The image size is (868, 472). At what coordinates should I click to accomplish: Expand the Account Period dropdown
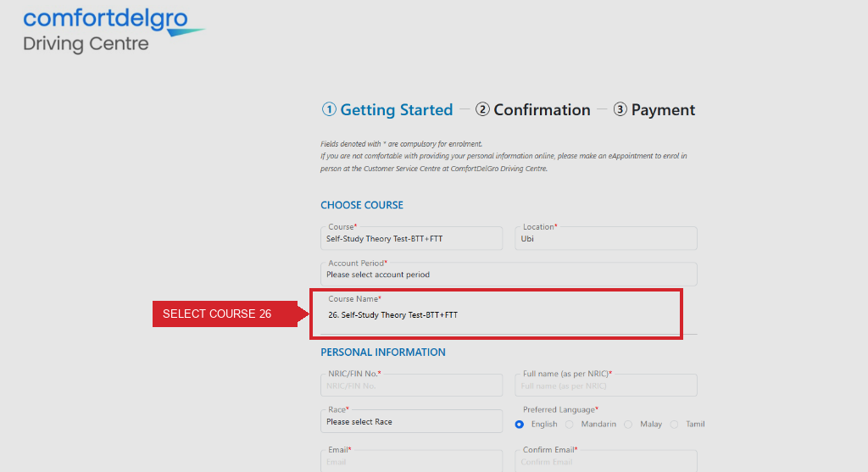(x=509, y=275)
